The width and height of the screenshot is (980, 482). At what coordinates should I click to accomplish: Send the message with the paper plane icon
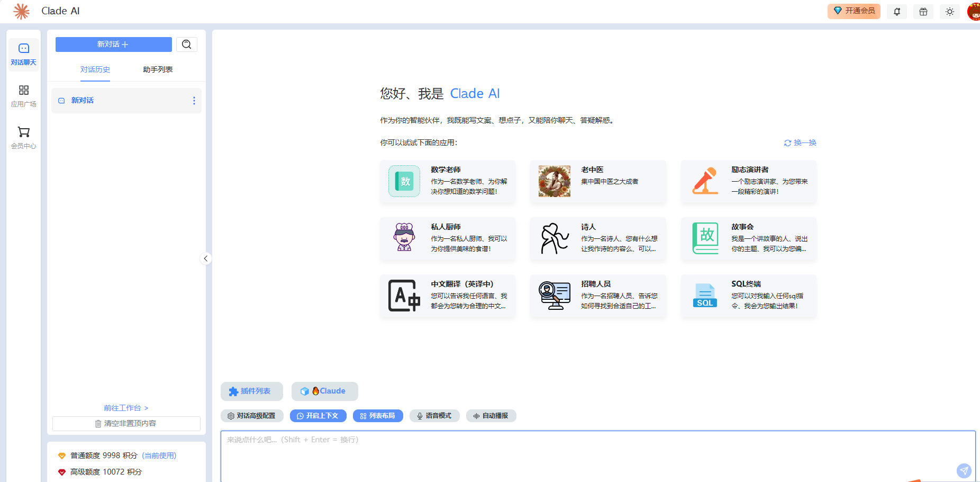click(x=964, y=470)
